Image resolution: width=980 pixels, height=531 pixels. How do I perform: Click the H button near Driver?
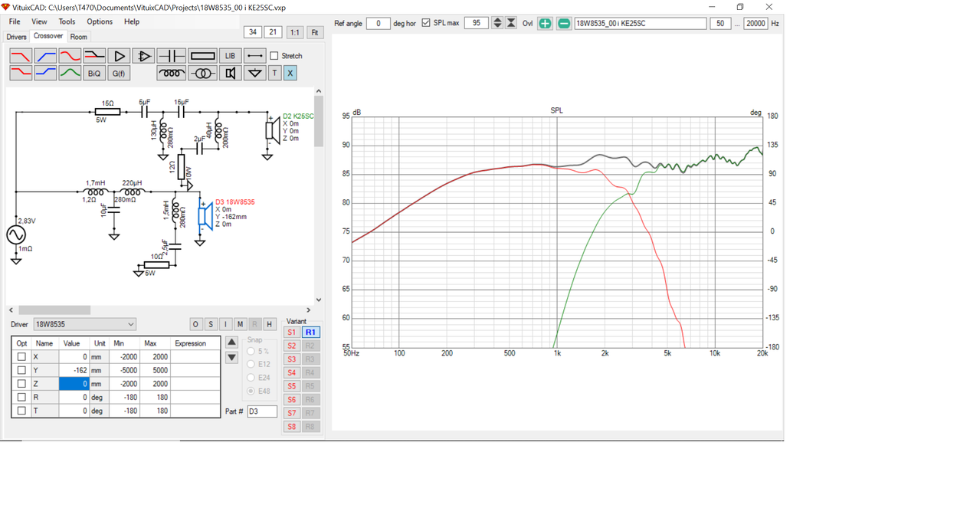click(269, 324)
